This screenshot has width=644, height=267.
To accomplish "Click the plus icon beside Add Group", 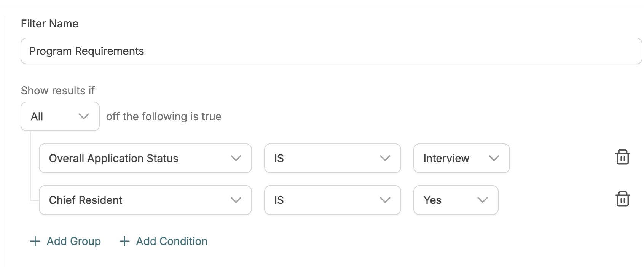I will coord(35,241).
